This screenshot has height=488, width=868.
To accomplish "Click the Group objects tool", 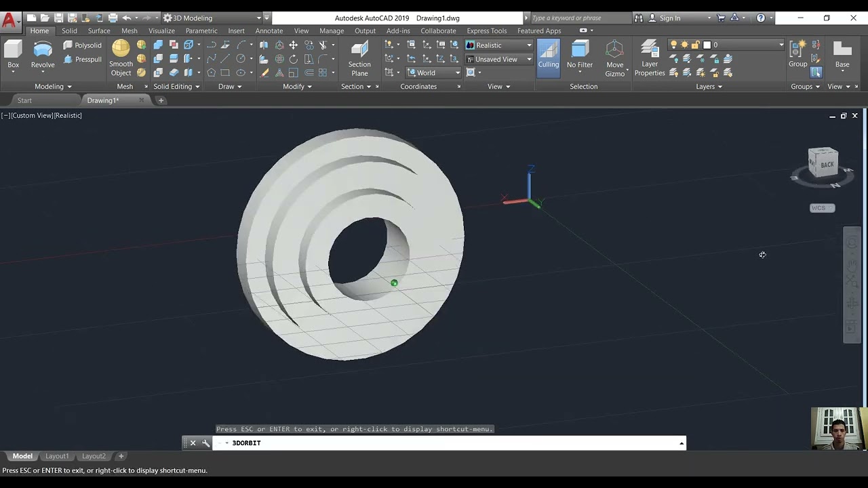I will pyautogui.click(x=797, y=54).
